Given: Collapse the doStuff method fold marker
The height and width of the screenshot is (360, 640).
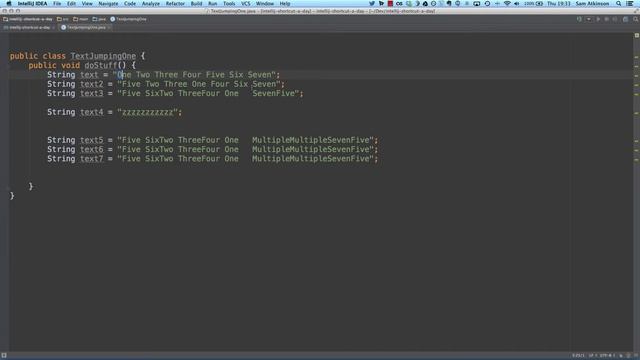Looking at the screenshot, I should pyautogui.click(x=8, y=65).
